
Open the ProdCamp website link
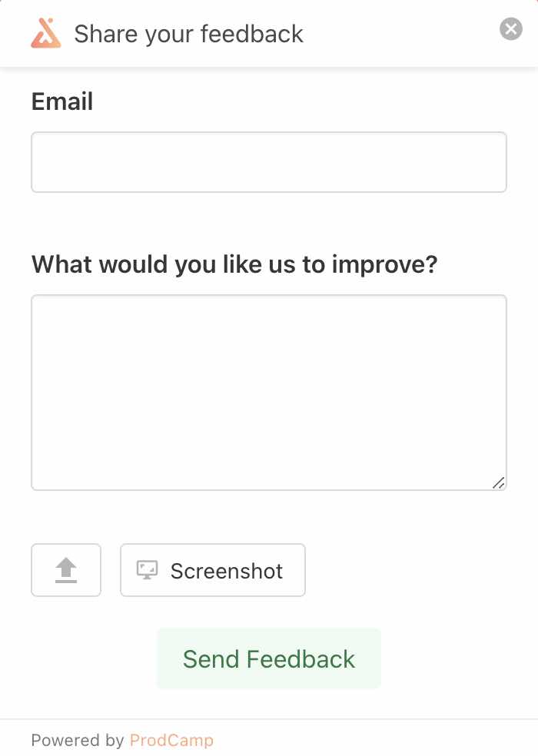click(x=172, y=740)
